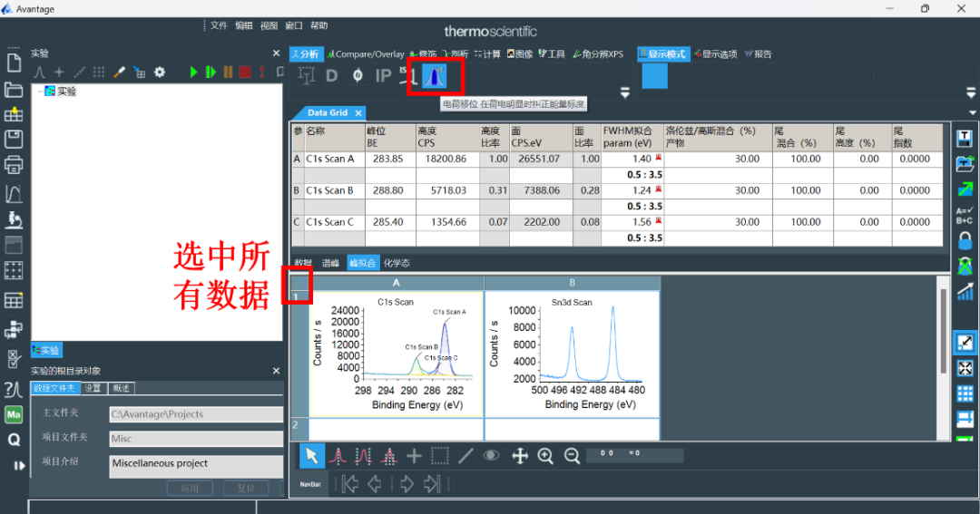Switch to the 图像 ribbon tab

click(520, 54)
